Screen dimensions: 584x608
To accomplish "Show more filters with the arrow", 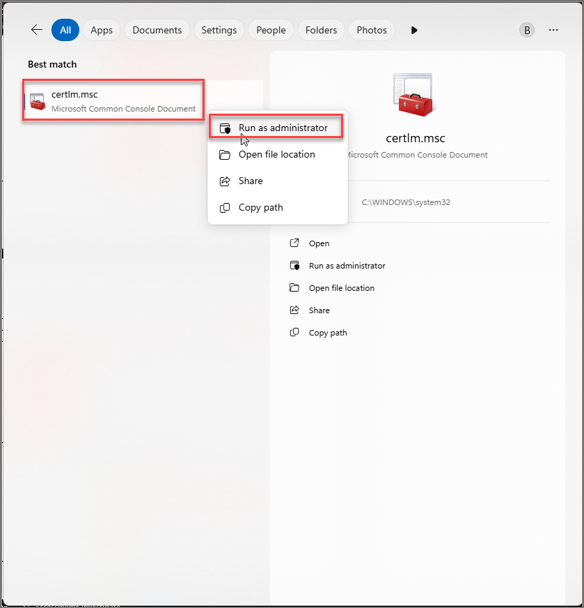I will pyautogui.click(x=414, y=30).
